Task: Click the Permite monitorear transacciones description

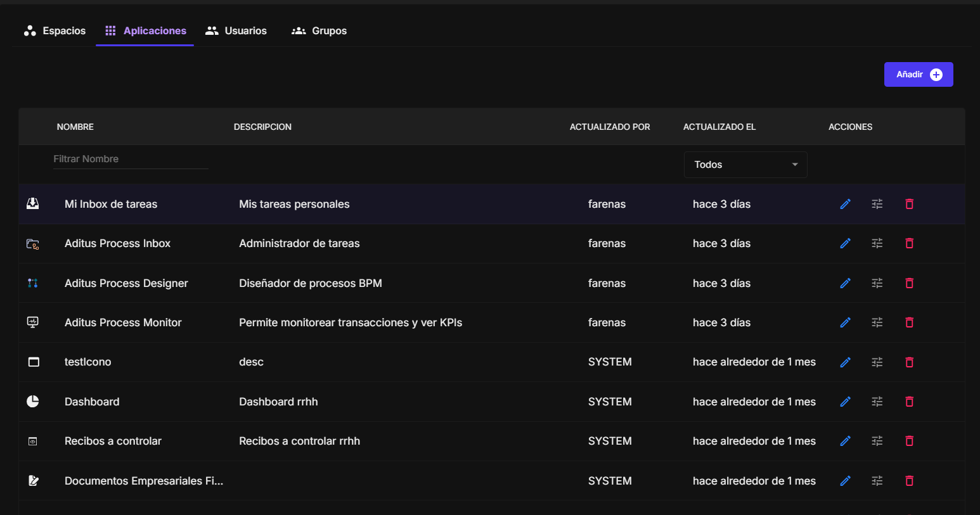Action: point(351,322)
